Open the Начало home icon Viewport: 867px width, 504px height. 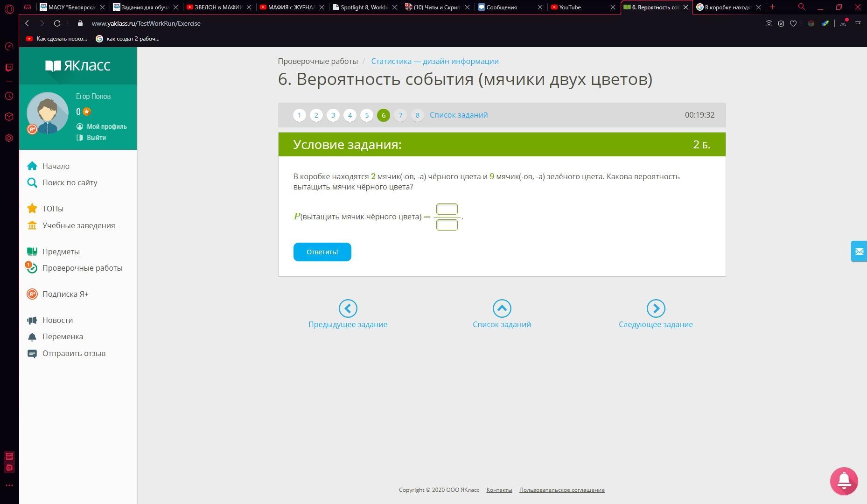tap(32, 166)
